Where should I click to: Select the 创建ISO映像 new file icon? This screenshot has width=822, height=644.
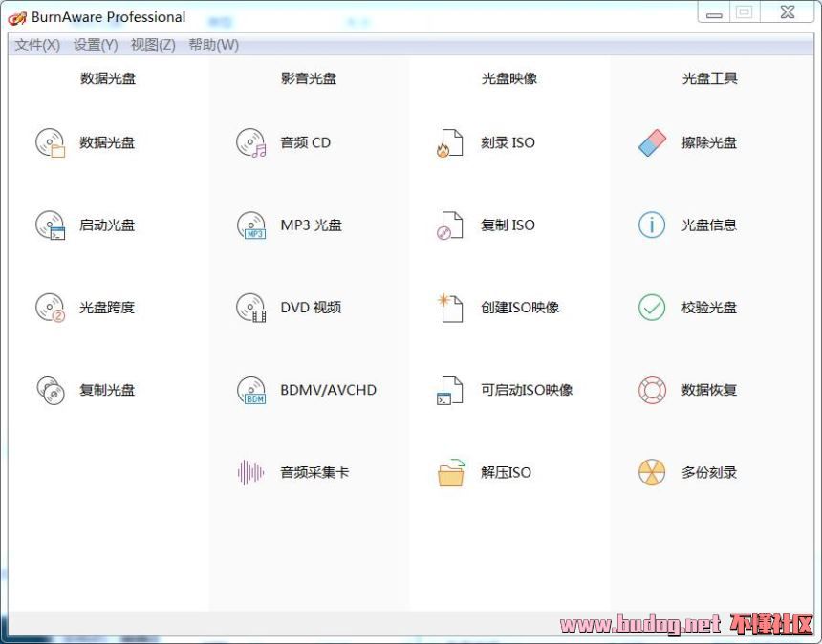coord(450,308)
